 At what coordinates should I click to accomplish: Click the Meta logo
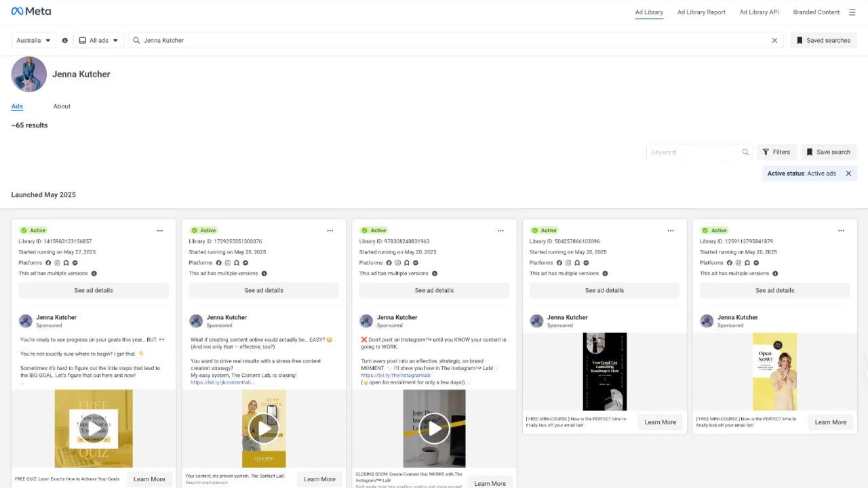tap(31, 12)
